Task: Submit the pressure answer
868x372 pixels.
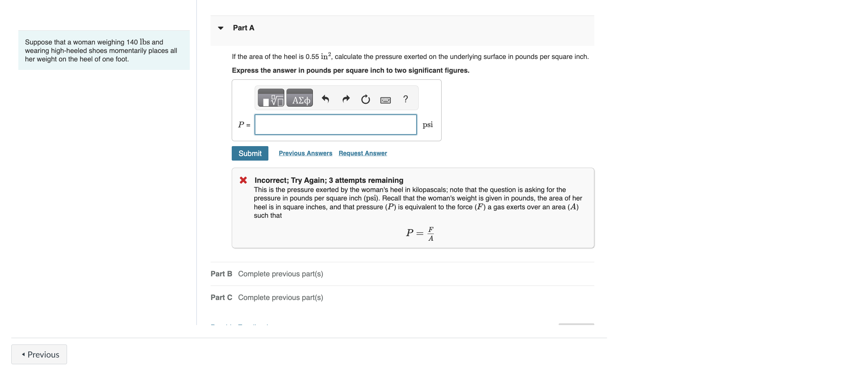Action: click(250, 153)
